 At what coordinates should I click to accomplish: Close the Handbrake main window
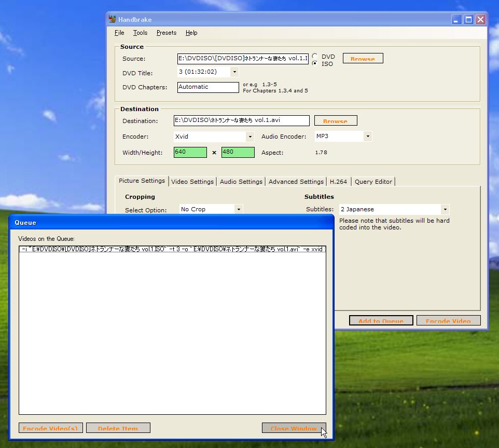[480, 19]
